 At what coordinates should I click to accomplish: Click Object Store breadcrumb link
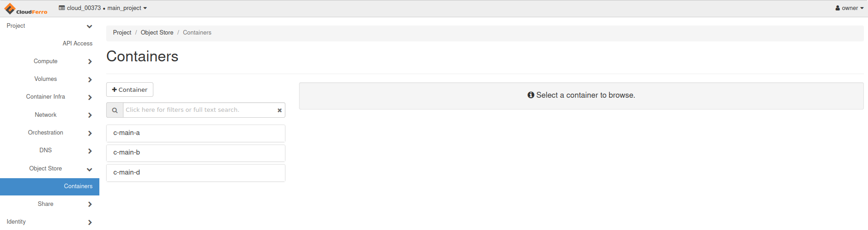click(x=157, y=33)
